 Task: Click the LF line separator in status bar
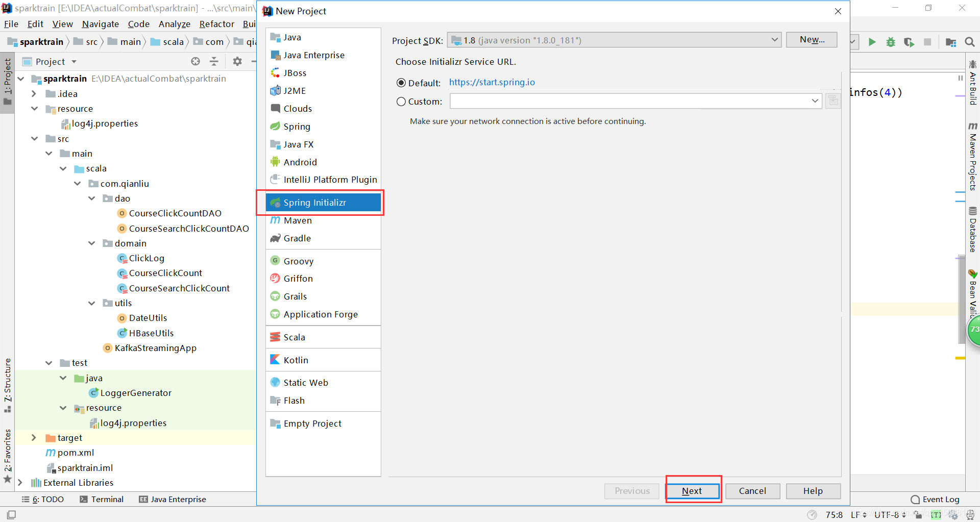click(859, 515)
